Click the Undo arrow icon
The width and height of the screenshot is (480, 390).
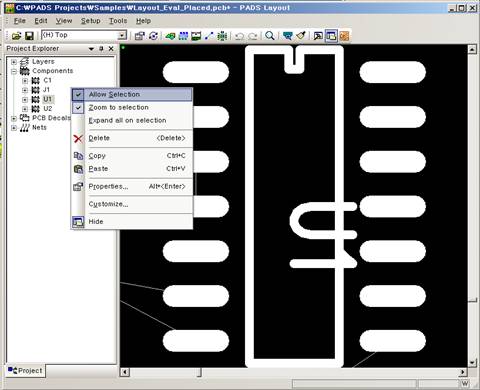click(x=239, y=36)
